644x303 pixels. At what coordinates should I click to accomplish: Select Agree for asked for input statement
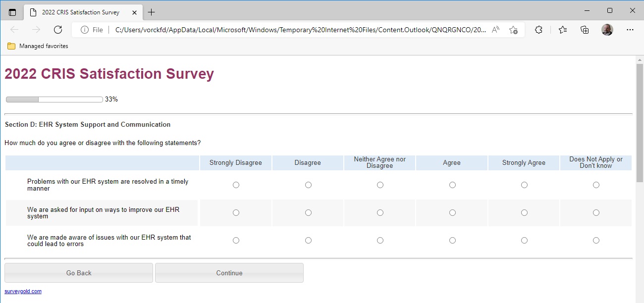pyautogui.click(x=452, y=213)
